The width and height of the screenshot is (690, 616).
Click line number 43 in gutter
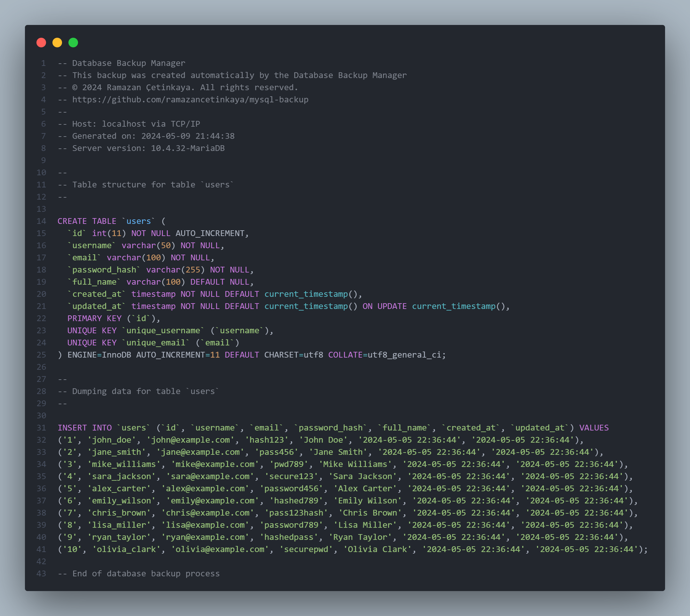click(41, 574)
